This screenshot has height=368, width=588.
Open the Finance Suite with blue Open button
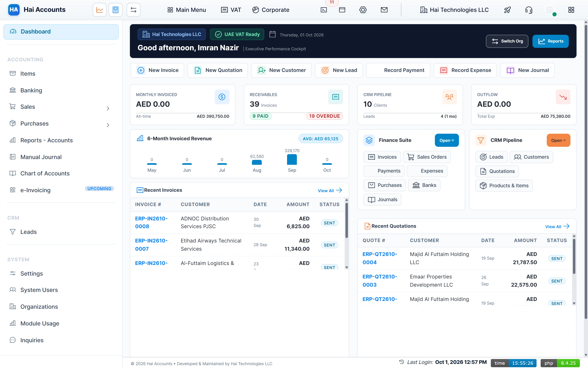(447, 140)
